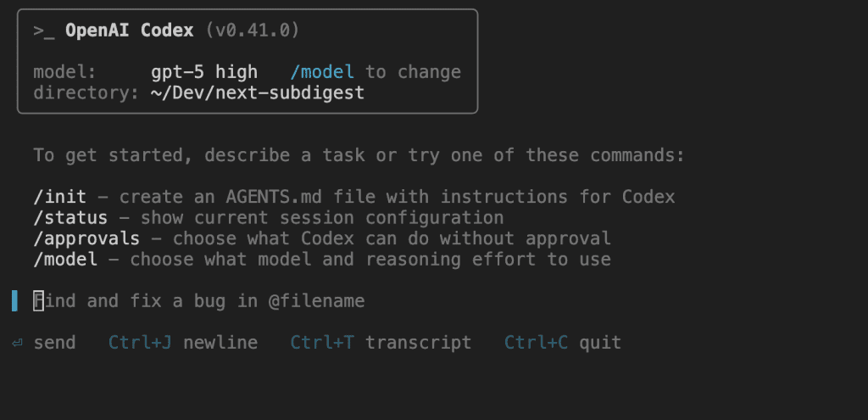Click the gpt-5 high model value
The width and height of the screenshot is (868, 420).
pos(204,72)
